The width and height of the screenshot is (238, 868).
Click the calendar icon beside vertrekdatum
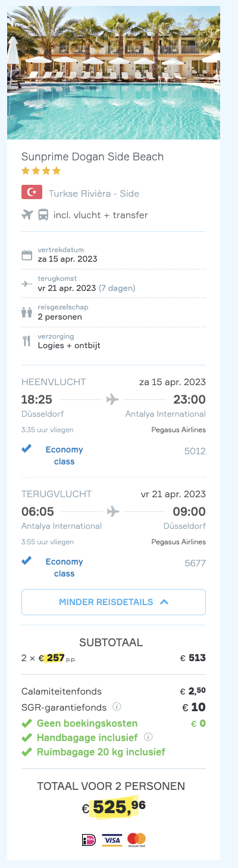click(x=27, y=255)
